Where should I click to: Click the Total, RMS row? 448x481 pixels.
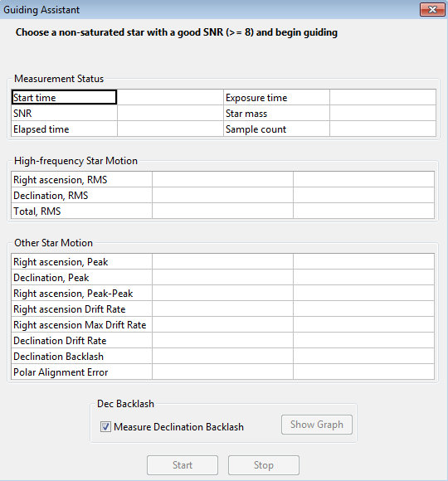click(223, 211)
